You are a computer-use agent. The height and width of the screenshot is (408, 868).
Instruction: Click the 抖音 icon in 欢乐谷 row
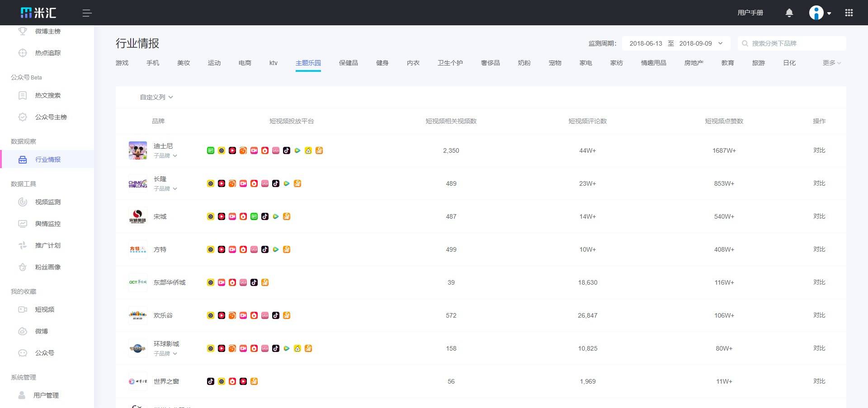(276, 315)
